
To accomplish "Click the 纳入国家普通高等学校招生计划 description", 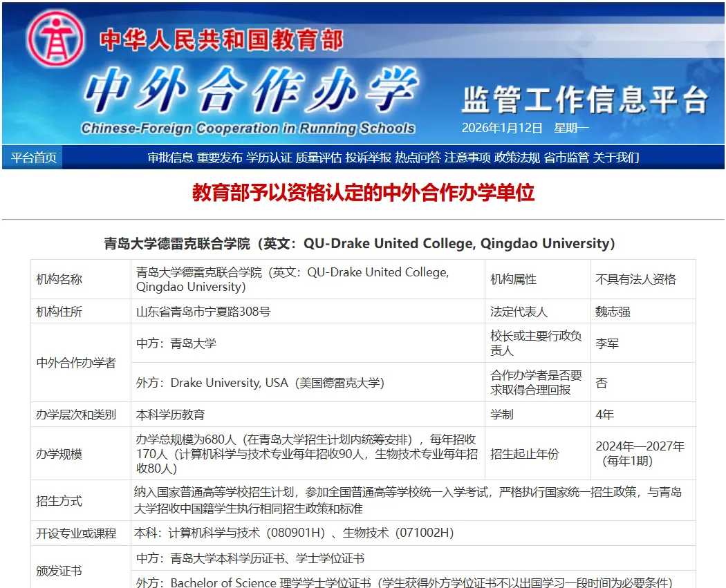I will tap(408, 500).
